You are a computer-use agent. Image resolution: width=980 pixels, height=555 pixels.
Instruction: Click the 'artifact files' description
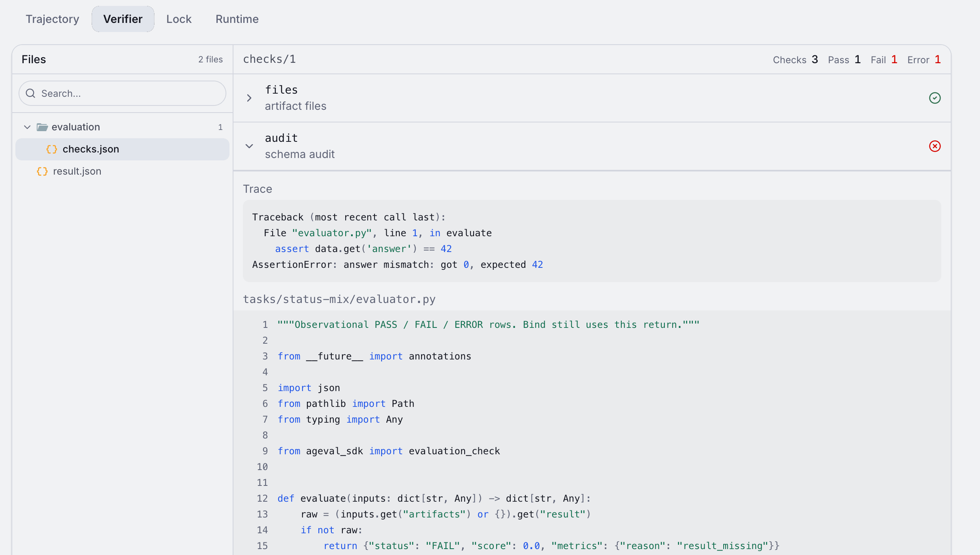pos(295,106)
